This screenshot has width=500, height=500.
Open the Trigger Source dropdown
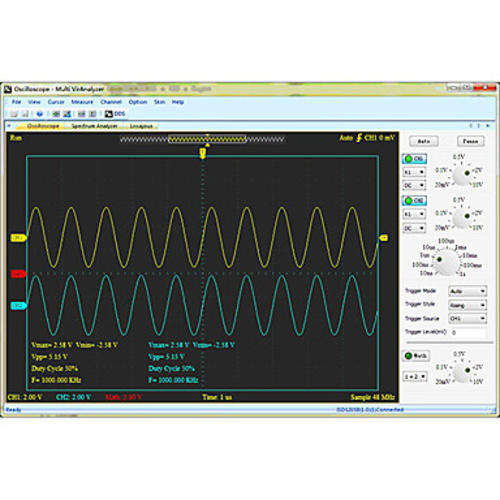(467, 318)
